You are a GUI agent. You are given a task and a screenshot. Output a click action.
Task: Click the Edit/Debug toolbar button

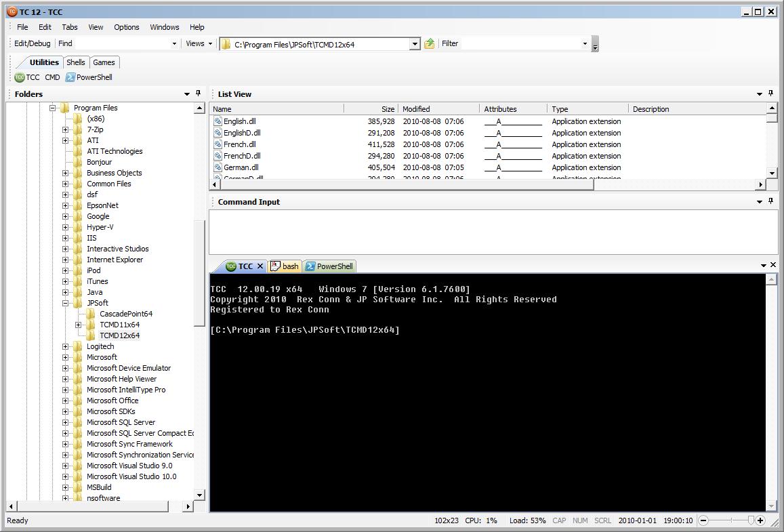click(x=33, y=43)
